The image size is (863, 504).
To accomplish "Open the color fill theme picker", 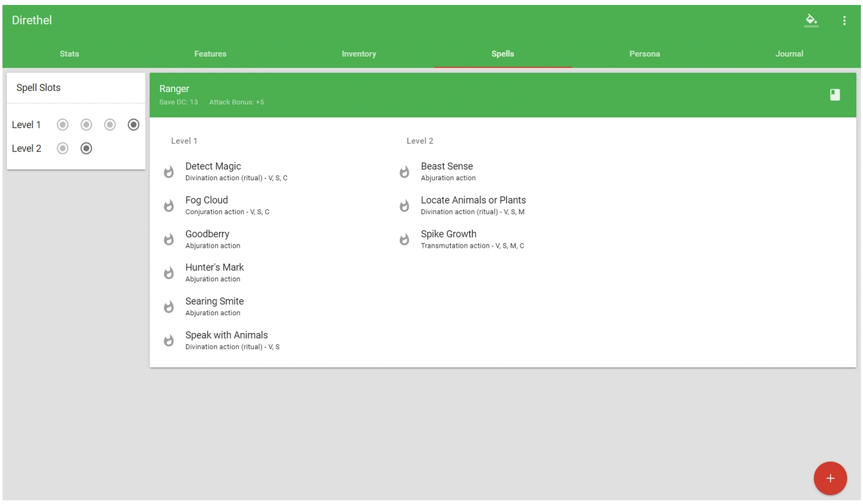I will coord(811,20).
